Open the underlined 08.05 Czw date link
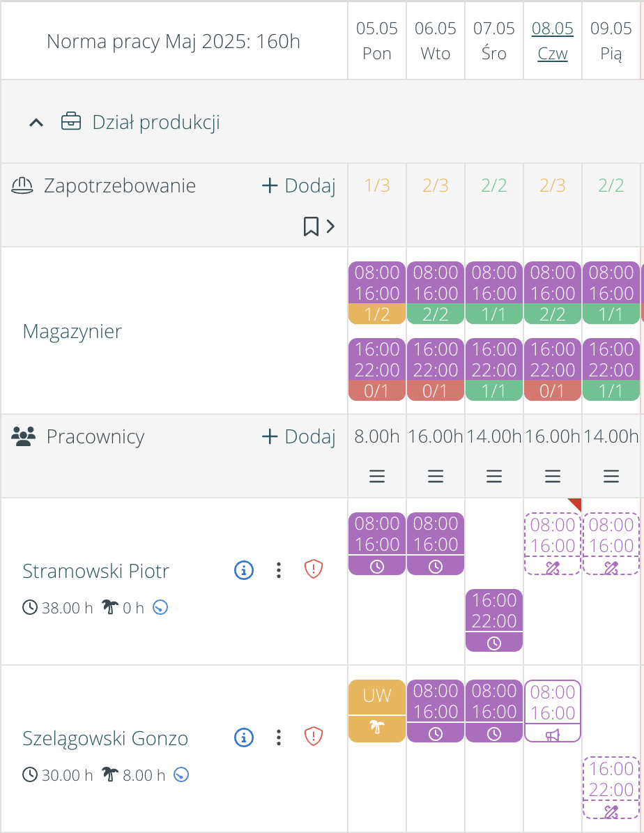 (553, 40)
